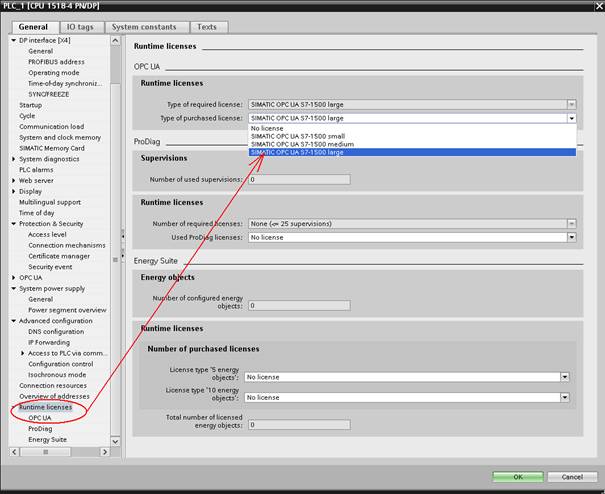Click 'Number of used supervisions' field

pos(298,179)
